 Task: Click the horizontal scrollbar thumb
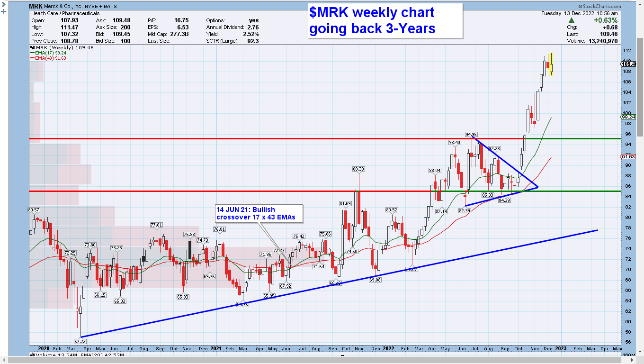(x=315, y=360)
